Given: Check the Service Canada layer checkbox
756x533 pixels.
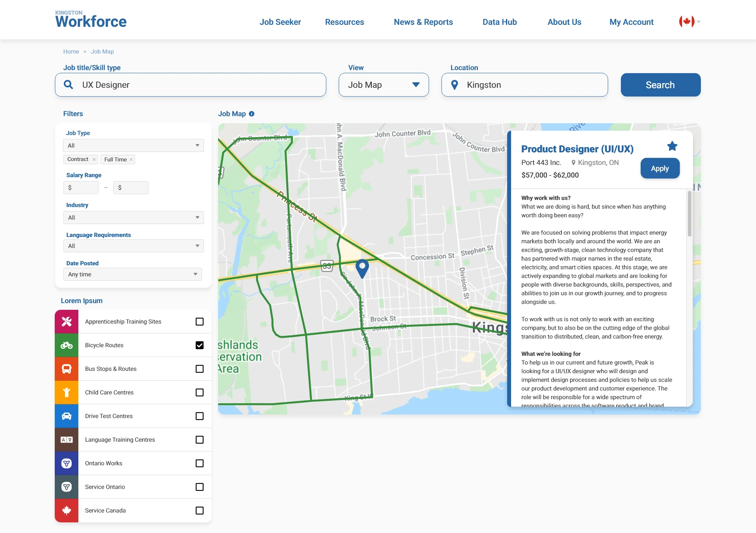Looking at the screenshot, I should [x=200, y=511].
